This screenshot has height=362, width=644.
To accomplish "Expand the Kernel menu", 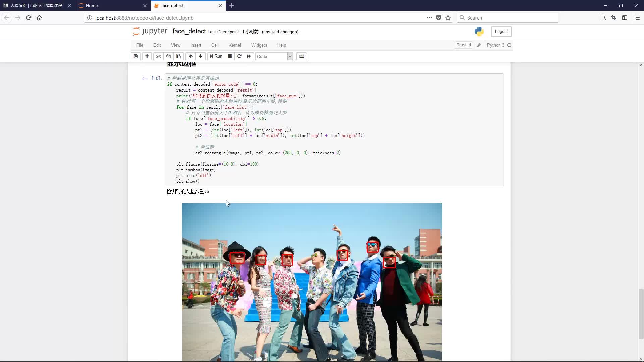I will click(x=234, y=45).
